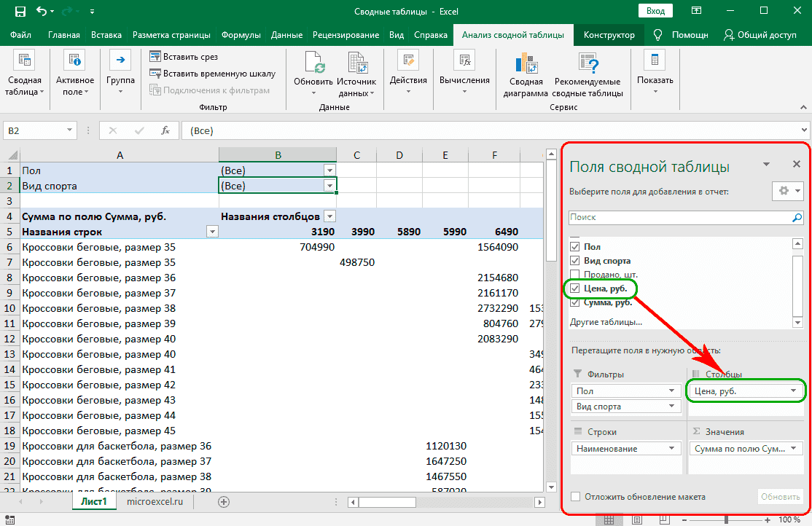Open the Названия строк filter dropdown

click(212, 232)
